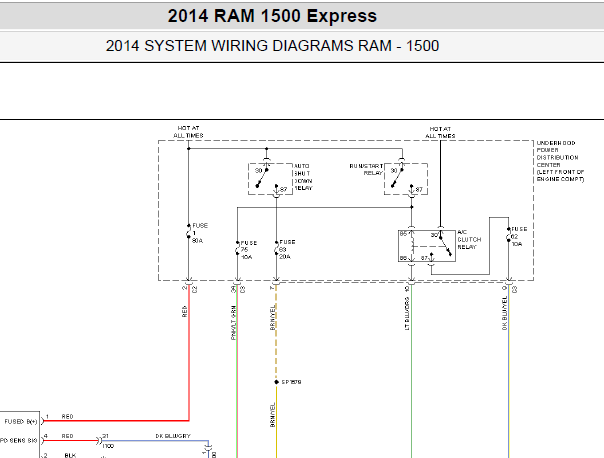This screenshot has width=604, height=458.
Task: Click the 'LT BLU/ORG' wire label
Action: pyautogui.click(x=407, y=314)
